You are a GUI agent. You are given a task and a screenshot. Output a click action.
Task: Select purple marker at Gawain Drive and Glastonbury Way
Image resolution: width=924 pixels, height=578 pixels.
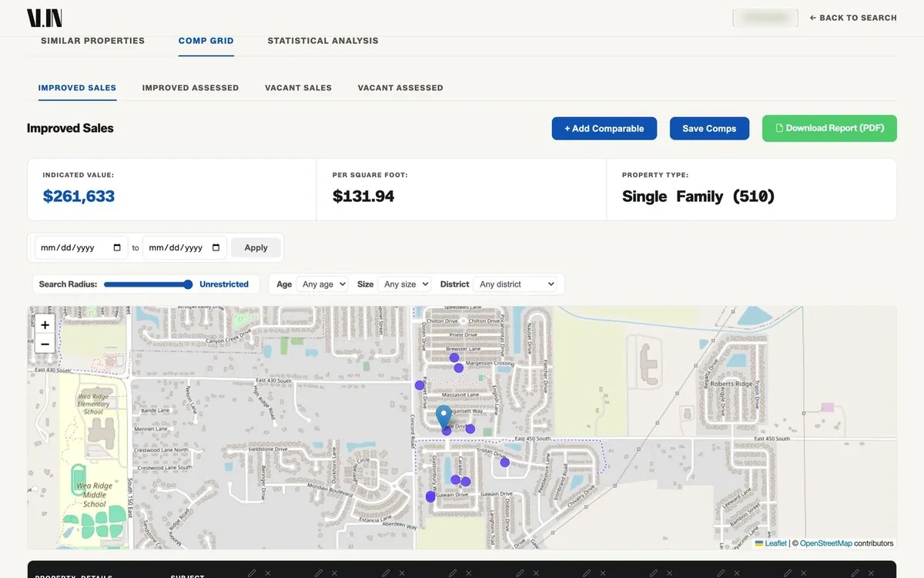coord(430,497)
